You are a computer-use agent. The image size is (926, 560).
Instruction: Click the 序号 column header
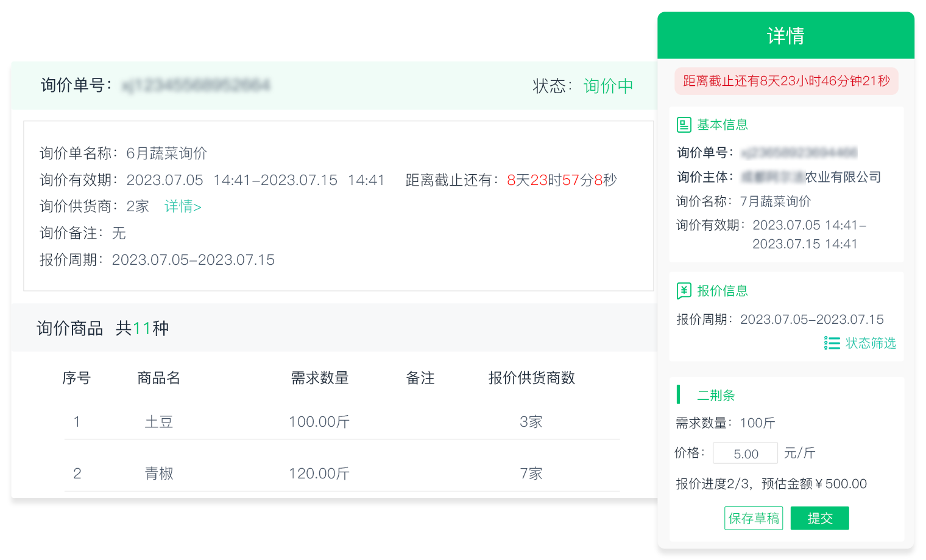(77, 378)
